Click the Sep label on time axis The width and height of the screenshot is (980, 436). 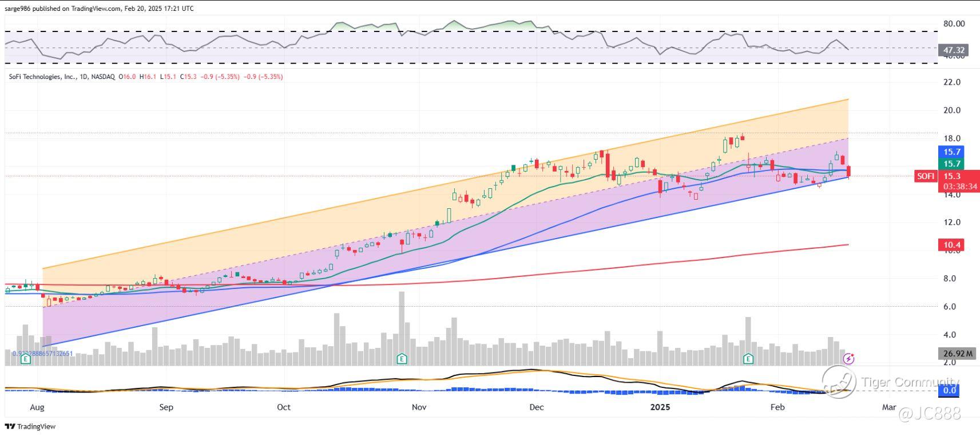(x=166, y=407)
